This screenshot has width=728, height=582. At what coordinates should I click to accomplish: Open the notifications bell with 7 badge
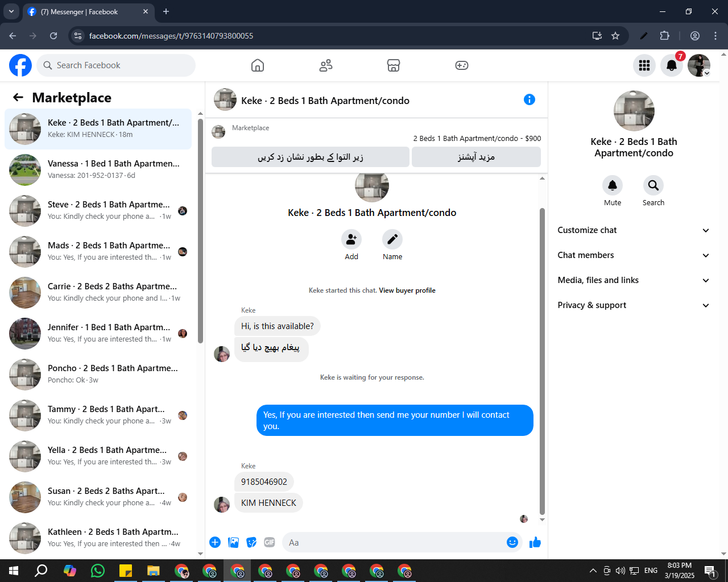(x=672, y=65)
